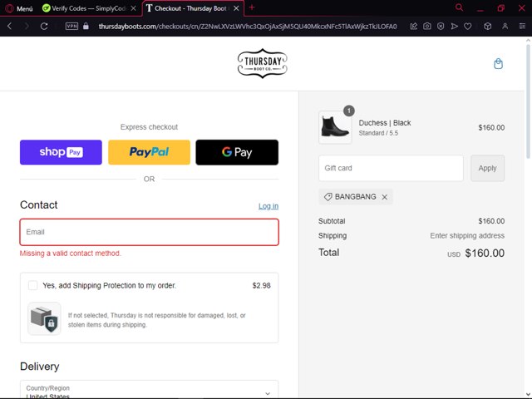Focus the Email input field
Viewport: 532px width, 399px height.
click(x=150, y=232)
